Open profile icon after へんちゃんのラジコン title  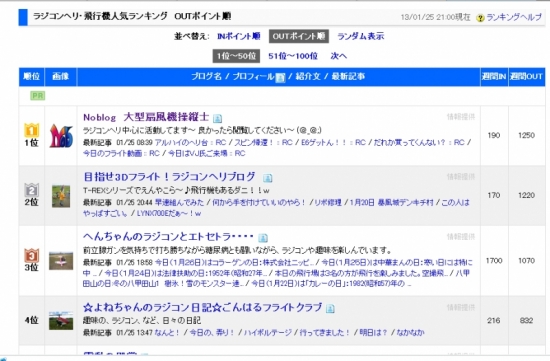(263, 238)
